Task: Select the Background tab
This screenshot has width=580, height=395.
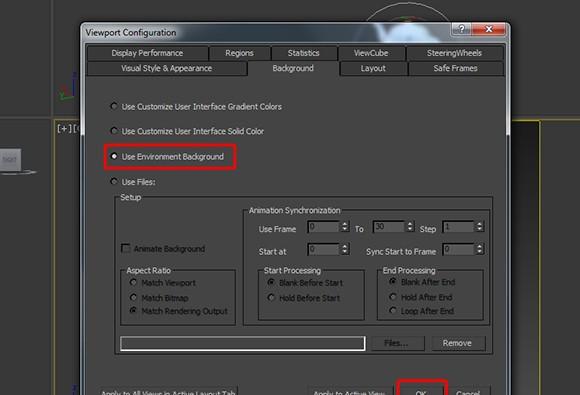Action: 293,68
